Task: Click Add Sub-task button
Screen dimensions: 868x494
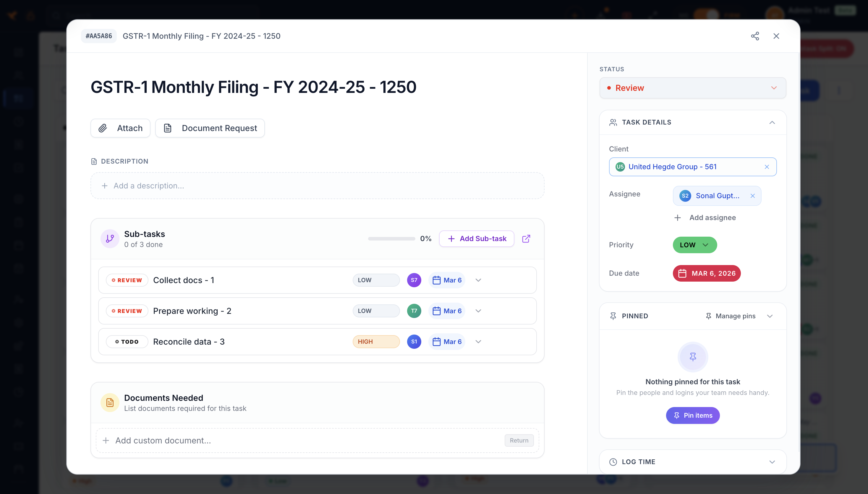Action: [x=476, y=238]
